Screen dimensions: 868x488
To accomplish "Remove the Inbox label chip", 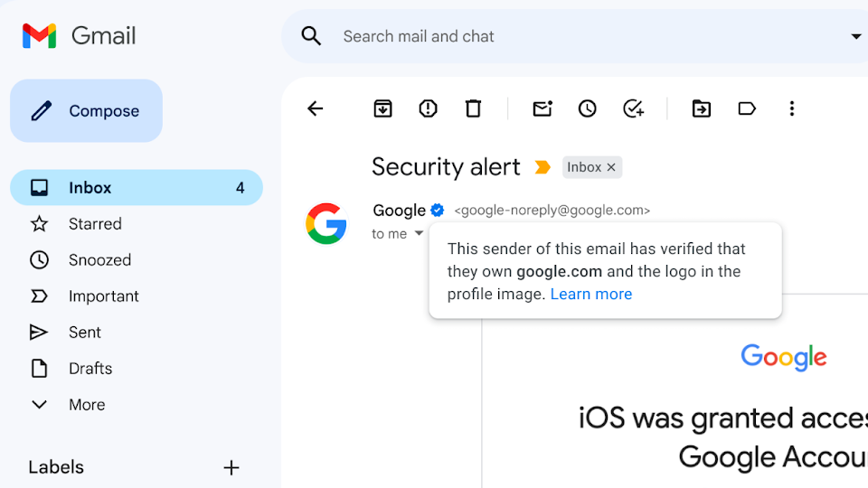I will [611, 167].
